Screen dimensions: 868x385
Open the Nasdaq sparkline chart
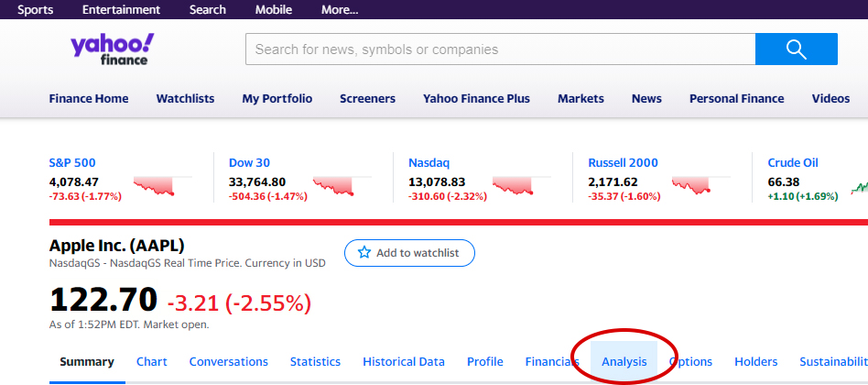(522, 185)
